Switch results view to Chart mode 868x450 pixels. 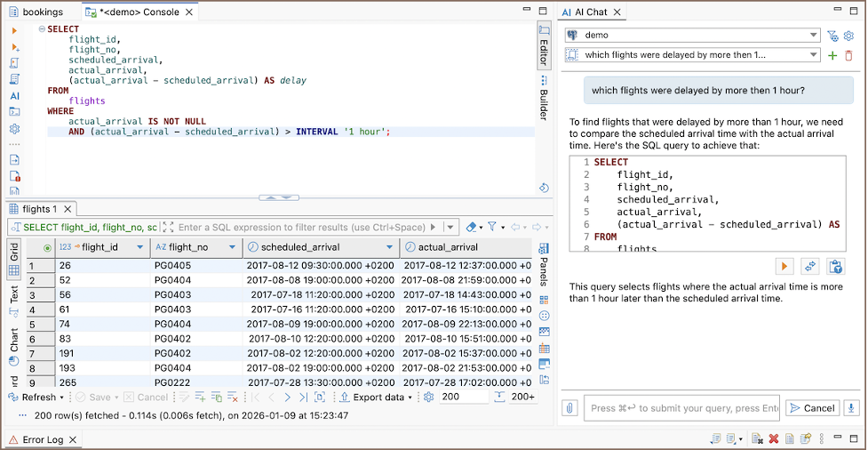click(14, 346)
